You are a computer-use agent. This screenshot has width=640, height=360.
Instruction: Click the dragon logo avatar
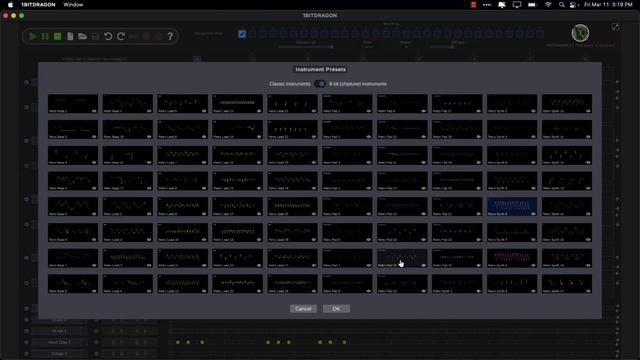pos(580,33)
